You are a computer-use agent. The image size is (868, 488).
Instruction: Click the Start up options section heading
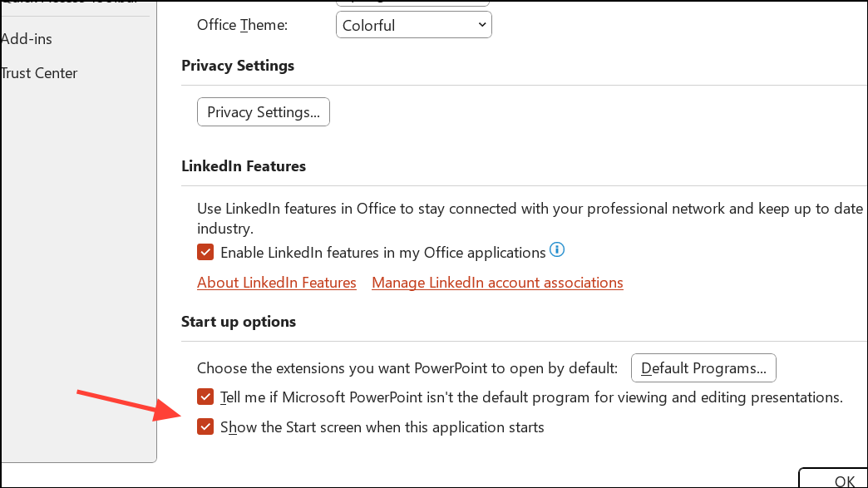(239, 322)
